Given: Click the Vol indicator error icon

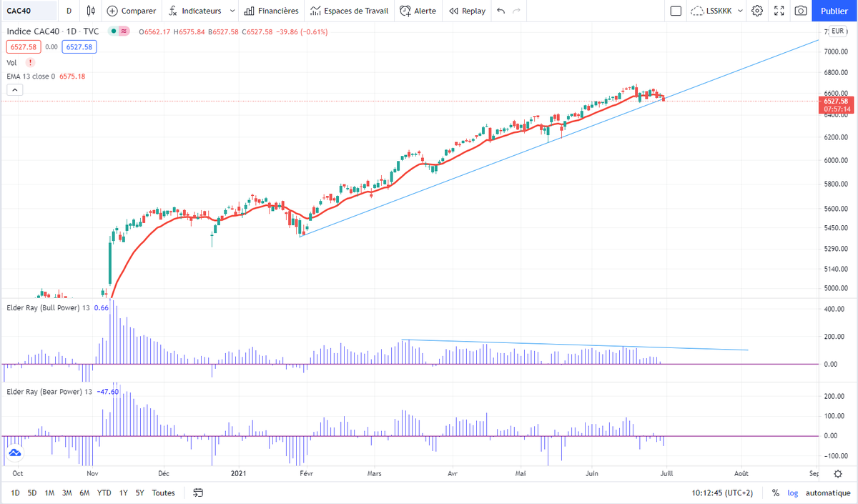Looking at the screenshot, I should [31, 62].
